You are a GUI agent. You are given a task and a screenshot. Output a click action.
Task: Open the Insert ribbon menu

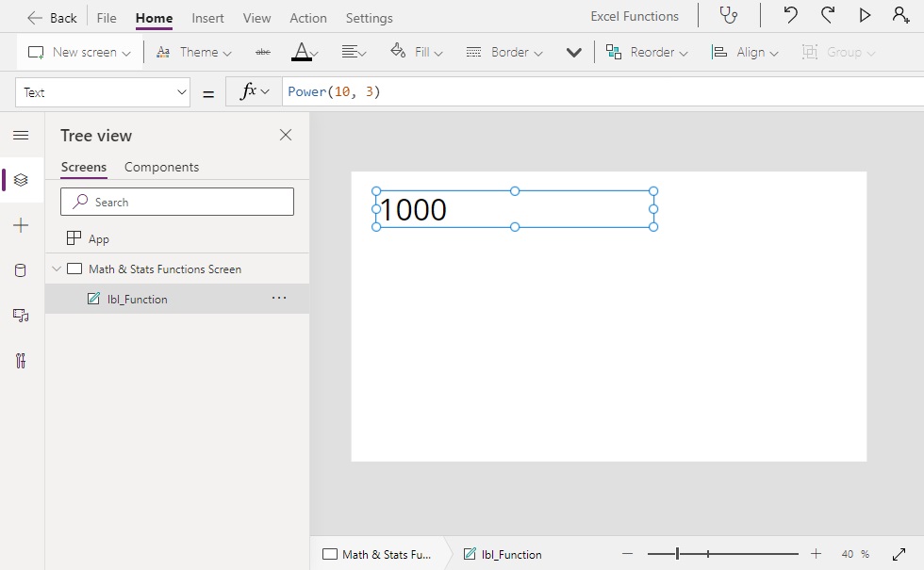207,17
